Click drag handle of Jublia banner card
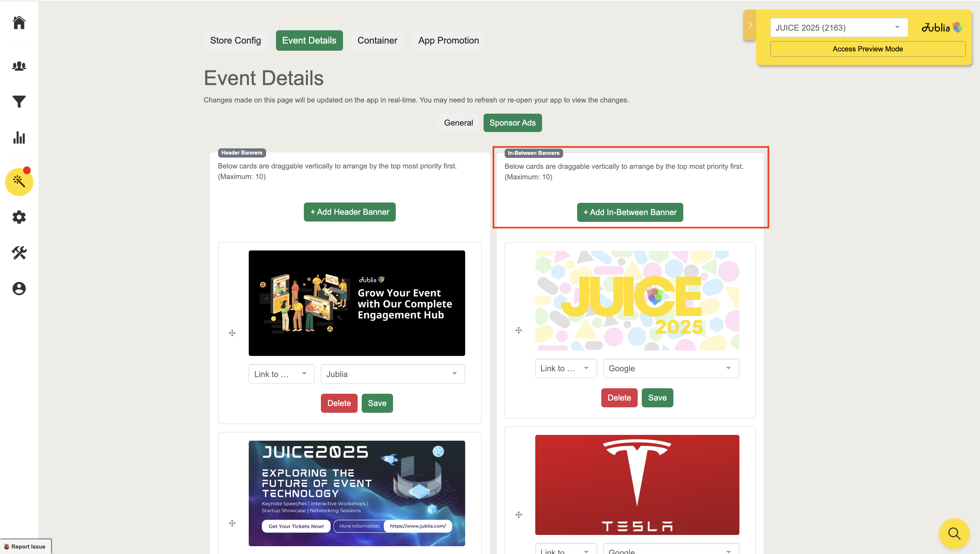This screenshot has height=554, width=980. pyautogui.click(x=232, y=333)
